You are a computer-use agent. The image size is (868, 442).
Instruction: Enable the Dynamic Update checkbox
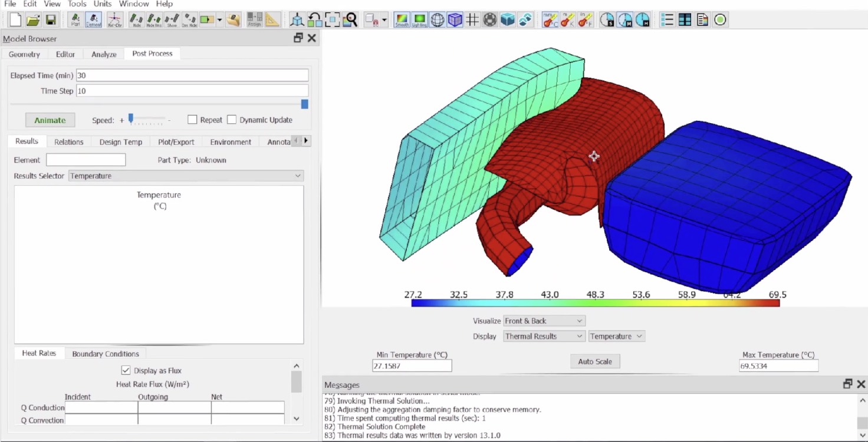point(232,120)
